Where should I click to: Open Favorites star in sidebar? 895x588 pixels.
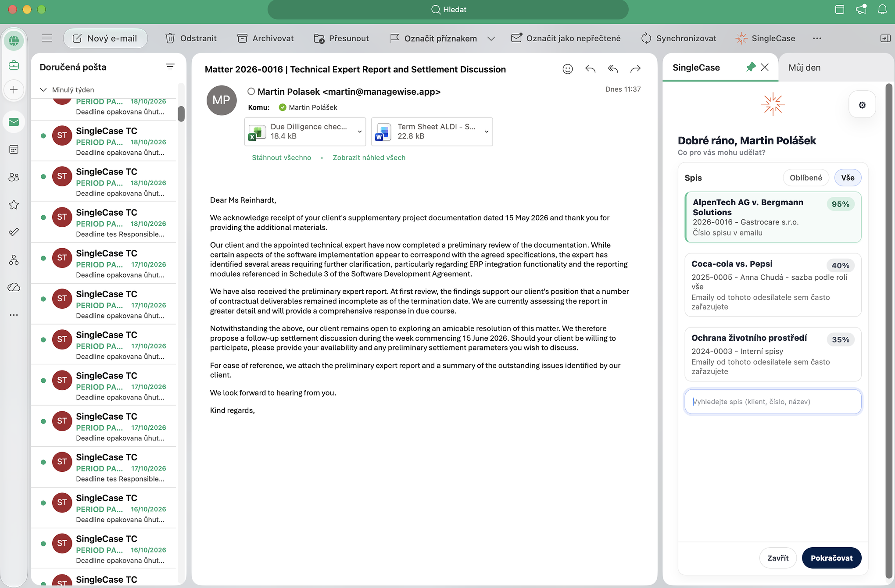click(x=14, y=205)
